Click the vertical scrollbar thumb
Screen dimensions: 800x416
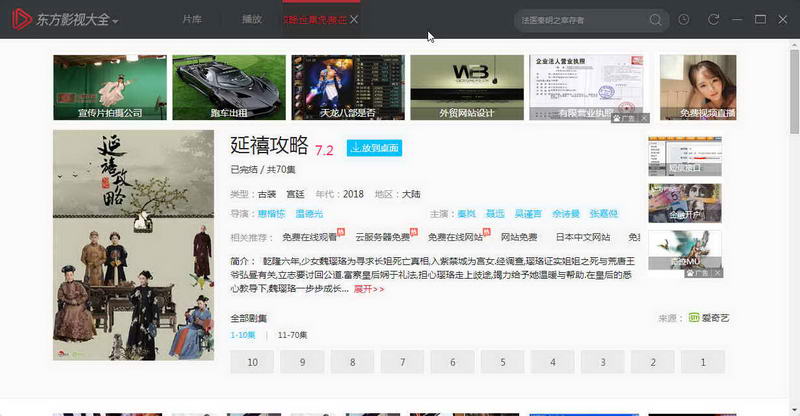794,92
